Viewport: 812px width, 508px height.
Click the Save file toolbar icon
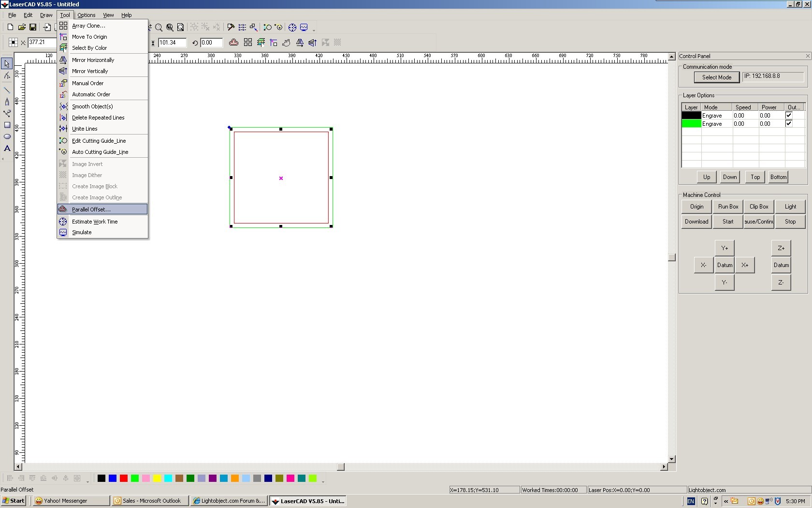tap(33, 28)
